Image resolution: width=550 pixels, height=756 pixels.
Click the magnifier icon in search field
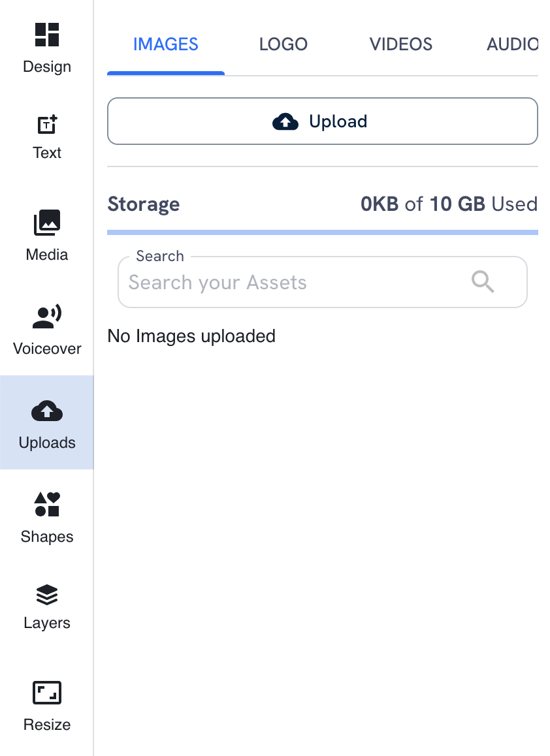[x=483, y=282]
